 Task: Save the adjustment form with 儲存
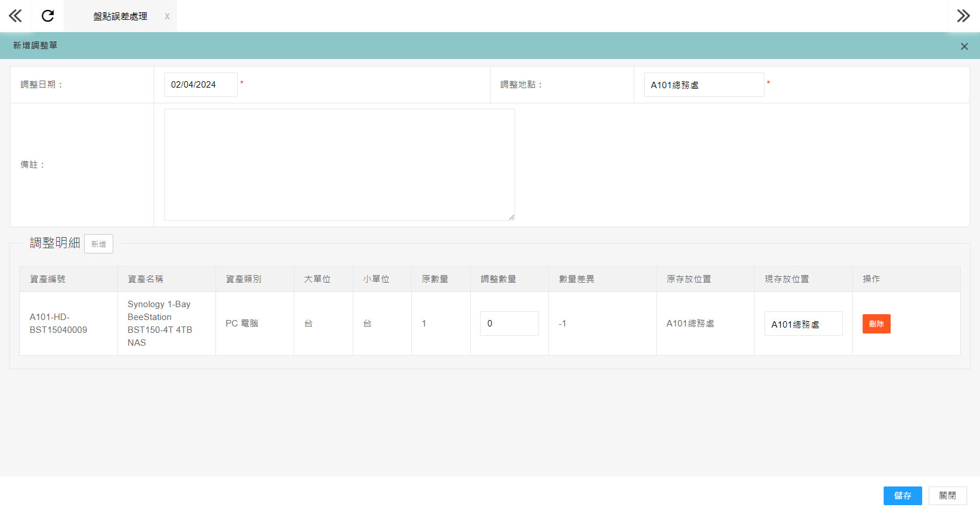pos(902,495)
